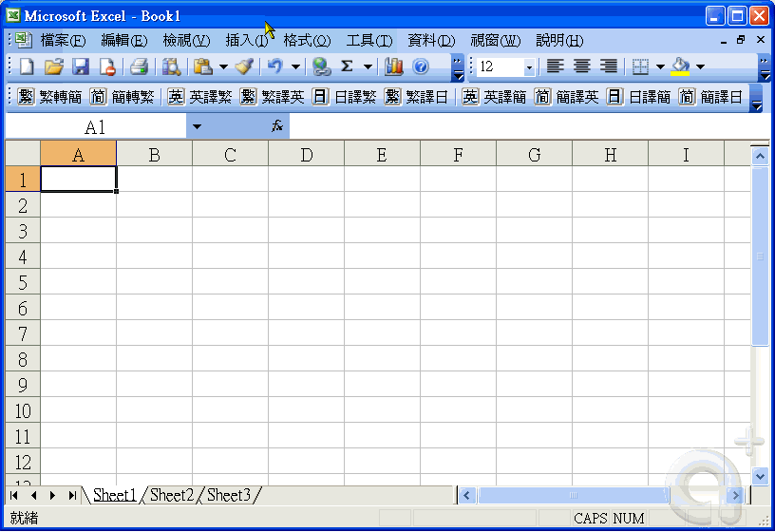Click the 簡轉繁 conversion button
This screenshot has height=532, width=775.
(123, 97)
